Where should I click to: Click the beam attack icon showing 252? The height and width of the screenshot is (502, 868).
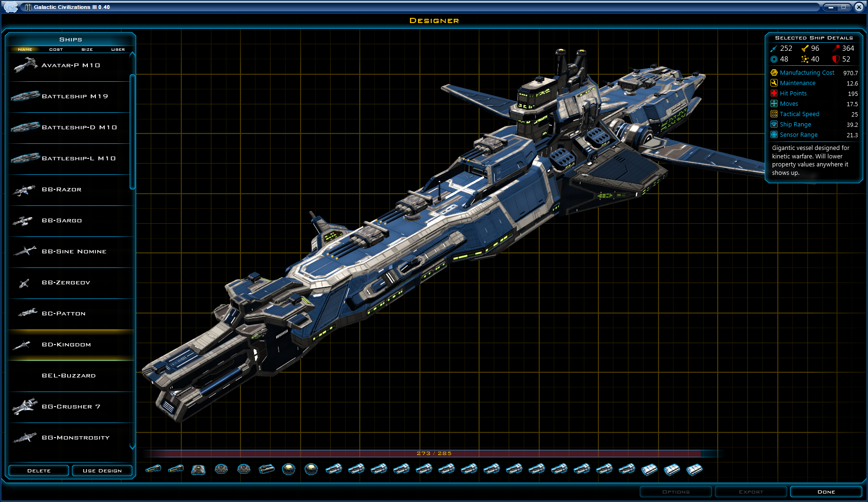coord(774,48)
